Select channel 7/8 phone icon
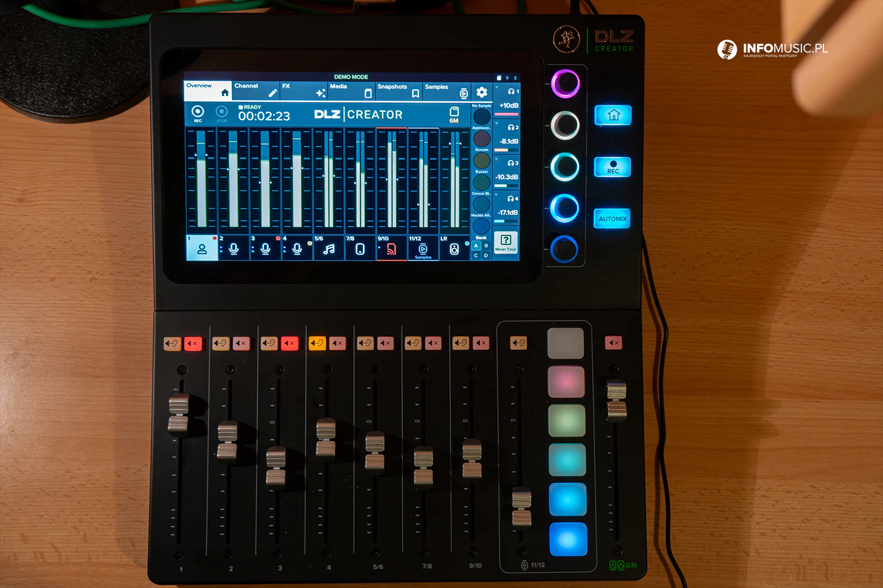The image size is (883, 588). pos(360,249)
